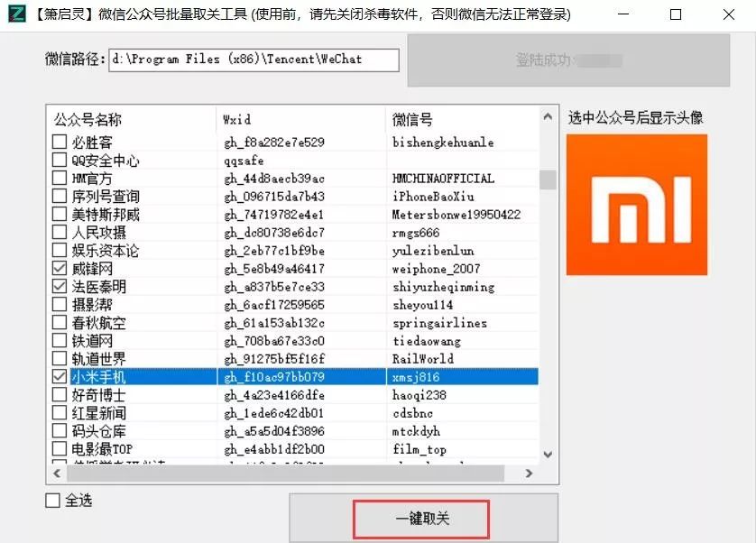
Task: Select the 小米手机 name in highlighted row
Action: point(99,377)
